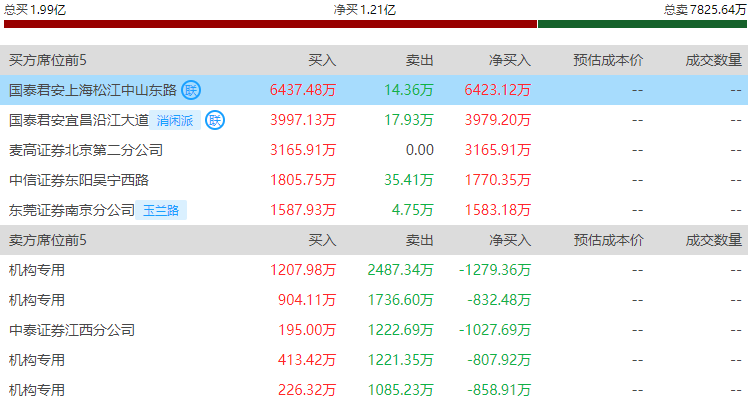
Task: Click the 6423.12万 net buy value
Action: tap(498, 90)
